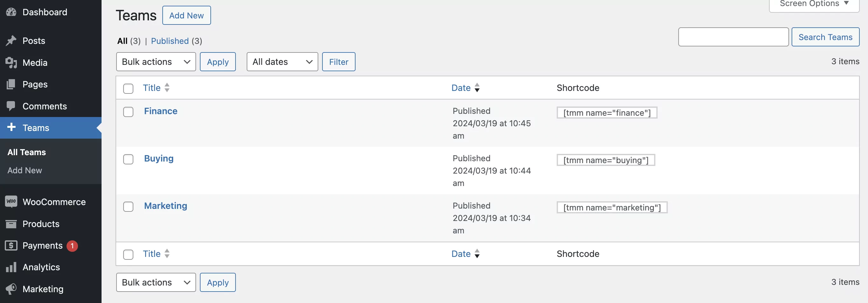Click the Filter button

(x=339, y=62)
